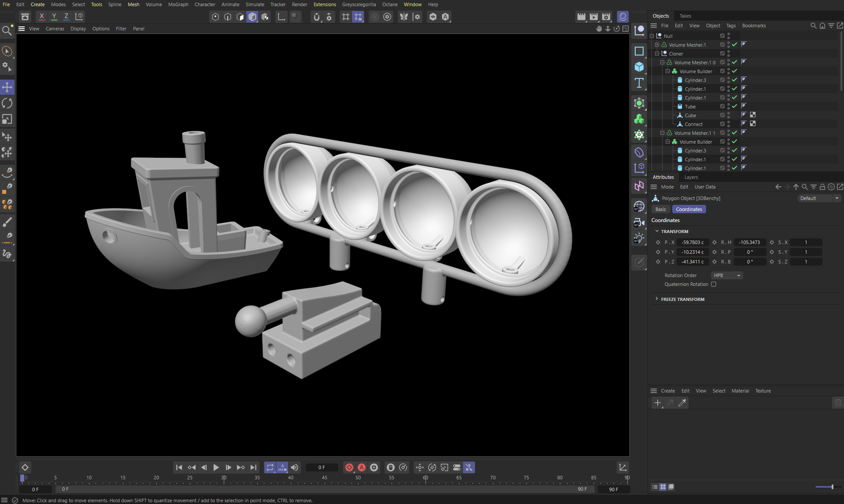Click the add new material plus icon

pos(658,403)
